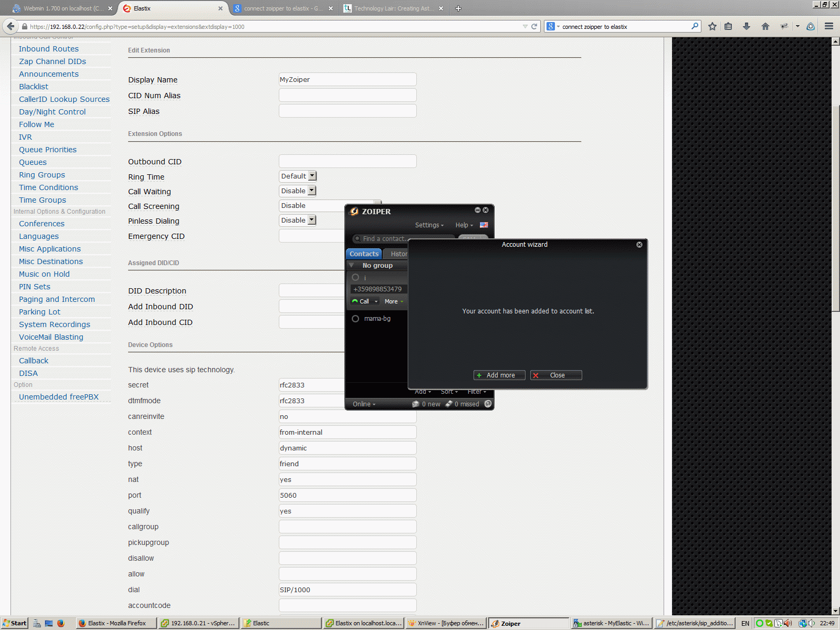Open the Music on Hold link
The image size is (840, 630).
click(x=44, y=274)
